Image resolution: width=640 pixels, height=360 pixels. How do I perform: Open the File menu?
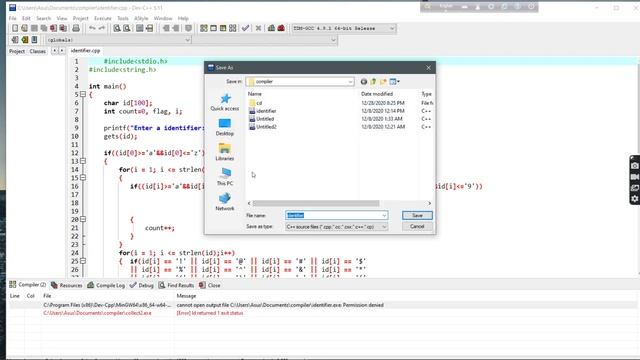coord(13,18)
